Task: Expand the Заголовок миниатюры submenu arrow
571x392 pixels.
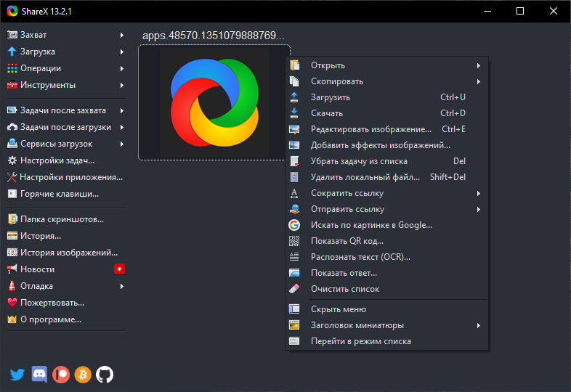Action: [479, 325]
